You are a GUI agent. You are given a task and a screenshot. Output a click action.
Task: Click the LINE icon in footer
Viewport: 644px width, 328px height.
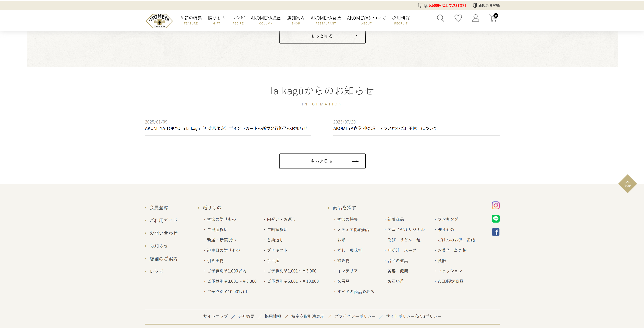pyautogui.click(x=496, y=219)
